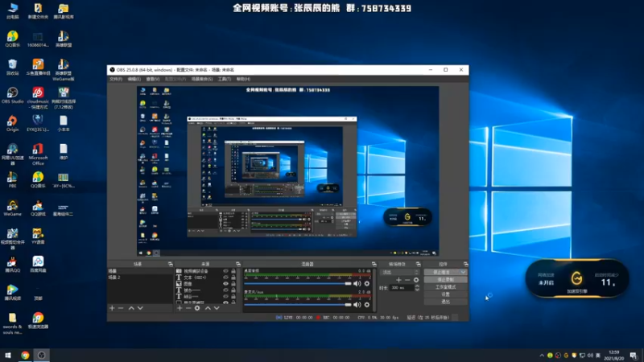Open YY voice desktop shortcut
Image resolution: width=644 pixels, height=362 pixels.
pyautogui.click(x=38, y=236)
